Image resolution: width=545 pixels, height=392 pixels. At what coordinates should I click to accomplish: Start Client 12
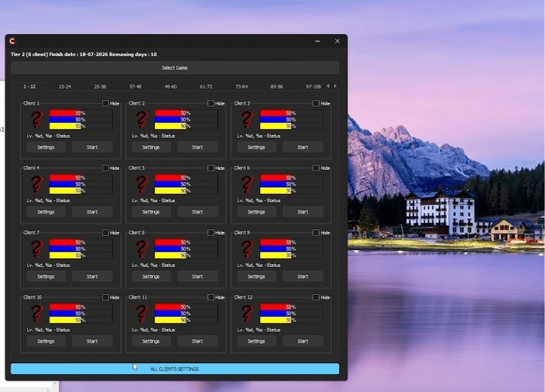303,341
